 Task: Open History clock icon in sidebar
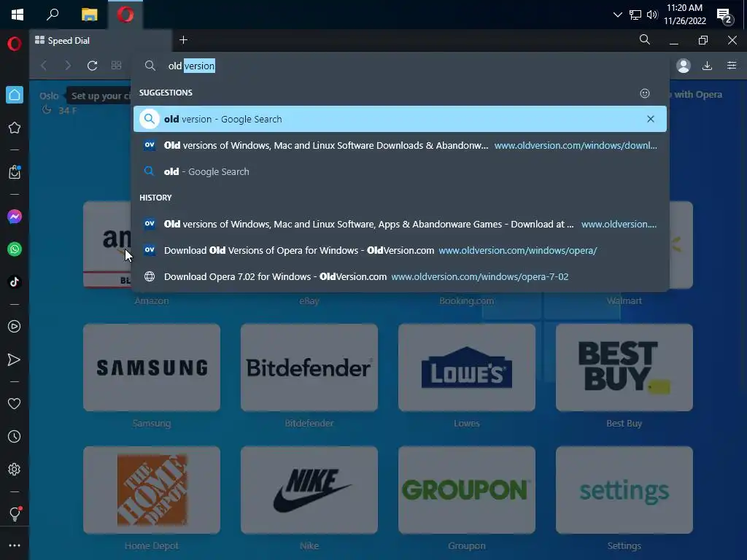click(15, 436)
